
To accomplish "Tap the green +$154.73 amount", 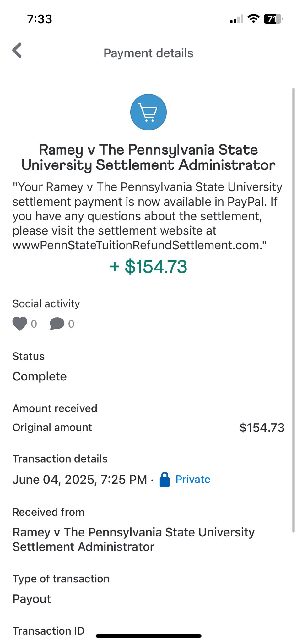I will 148,267.
